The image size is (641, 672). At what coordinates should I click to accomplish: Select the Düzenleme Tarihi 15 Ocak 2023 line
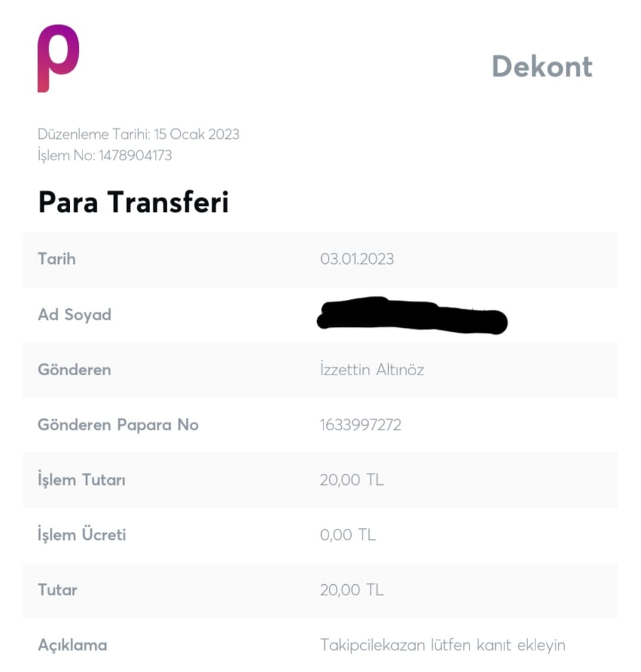tap(138, 134)
